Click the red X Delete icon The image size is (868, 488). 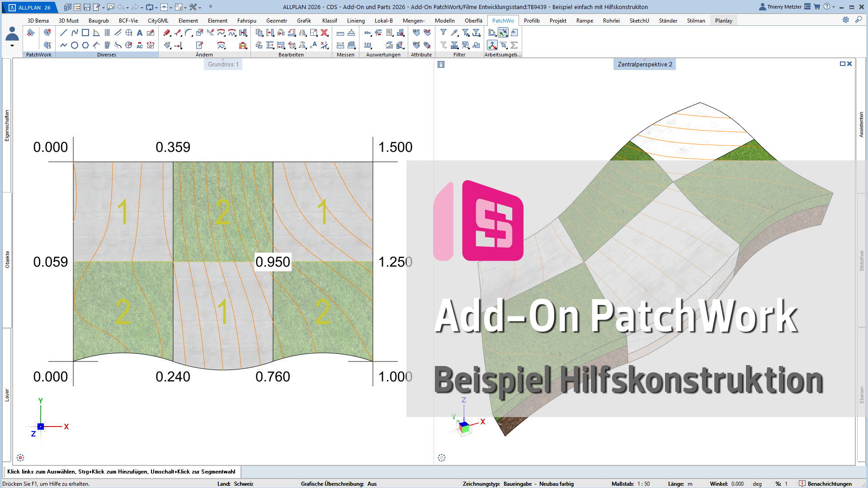[324, 33]
